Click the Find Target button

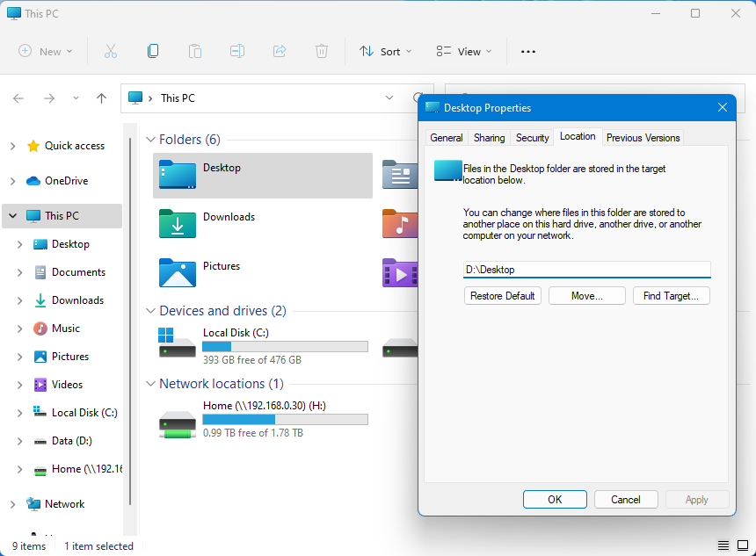pos(671,295)
